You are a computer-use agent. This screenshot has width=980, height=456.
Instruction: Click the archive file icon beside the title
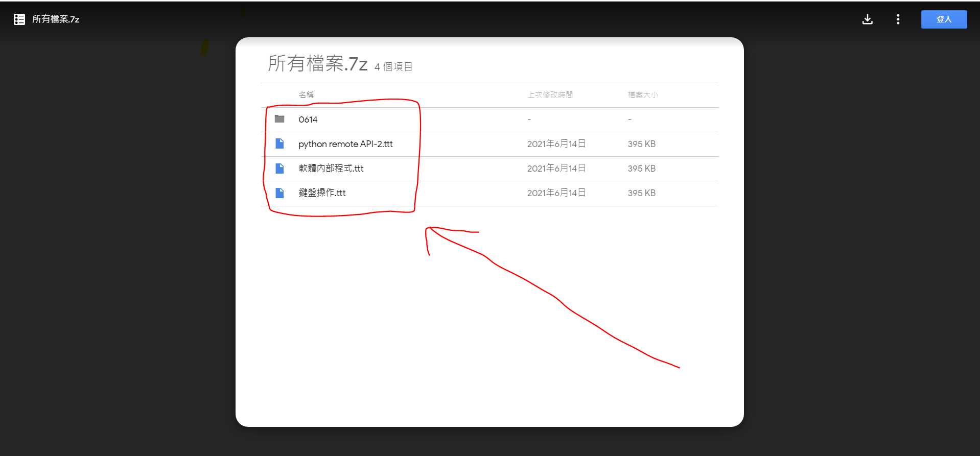click(x=19, y=19)
